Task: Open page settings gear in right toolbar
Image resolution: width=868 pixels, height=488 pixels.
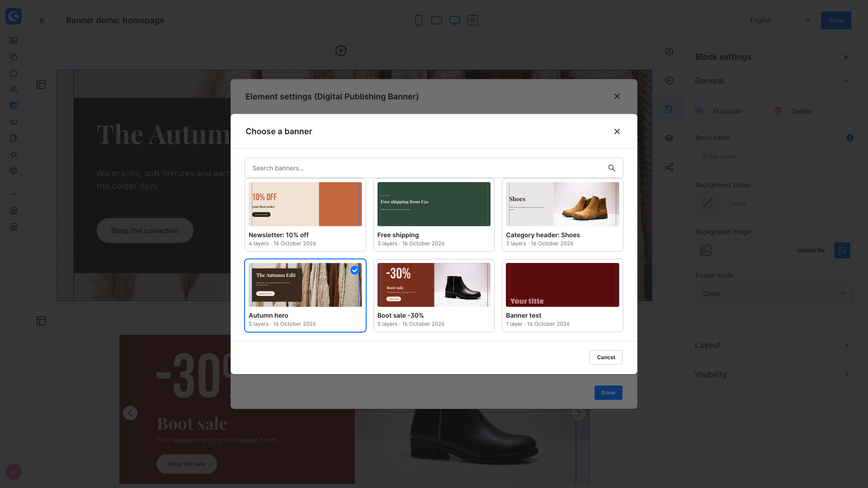Action: point(669,52)
